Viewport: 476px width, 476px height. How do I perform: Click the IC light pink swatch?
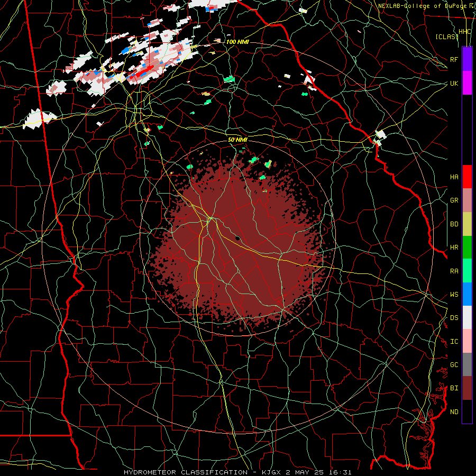click(467, 341)
